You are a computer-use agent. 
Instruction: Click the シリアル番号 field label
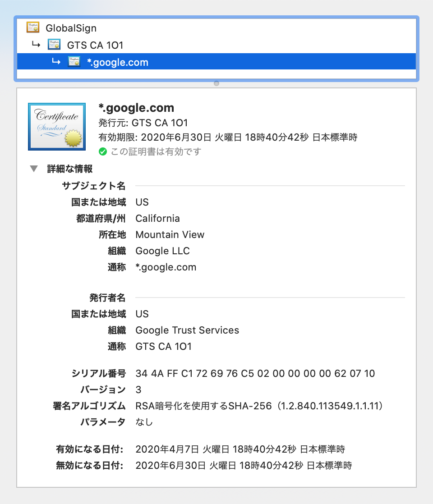tap(98, 374)
